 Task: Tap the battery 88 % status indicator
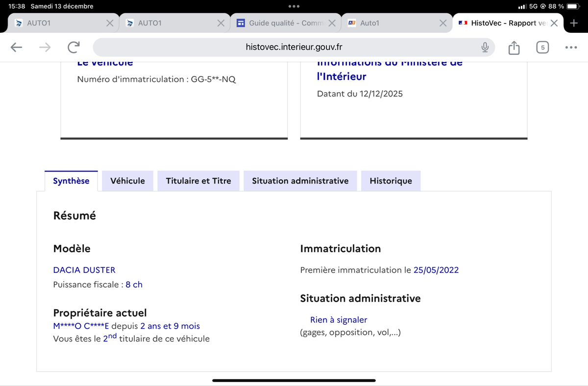click(563, 6)
